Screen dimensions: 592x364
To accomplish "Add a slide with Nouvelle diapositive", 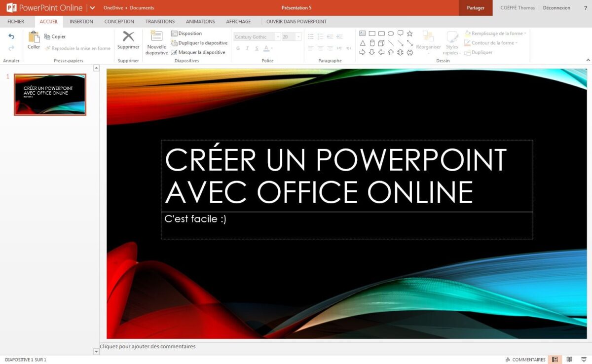I will coord(157,42).
